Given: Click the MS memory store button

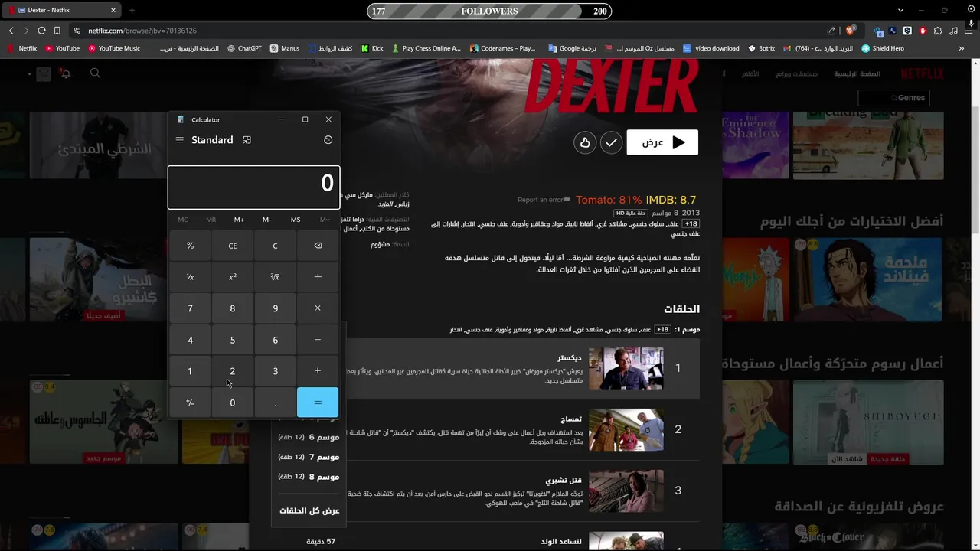Looking at the screenshot, I should point(296,220).
